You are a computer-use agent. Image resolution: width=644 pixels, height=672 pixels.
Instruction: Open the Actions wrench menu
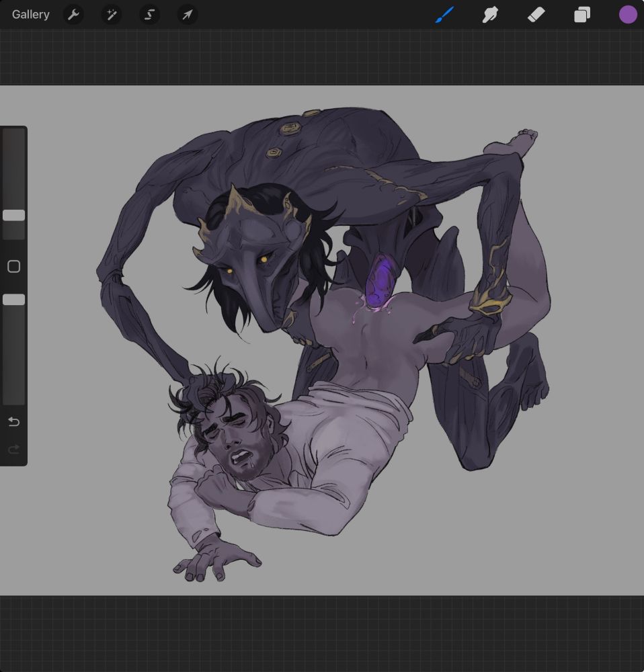pyautogui.click(x=73, y=15)
